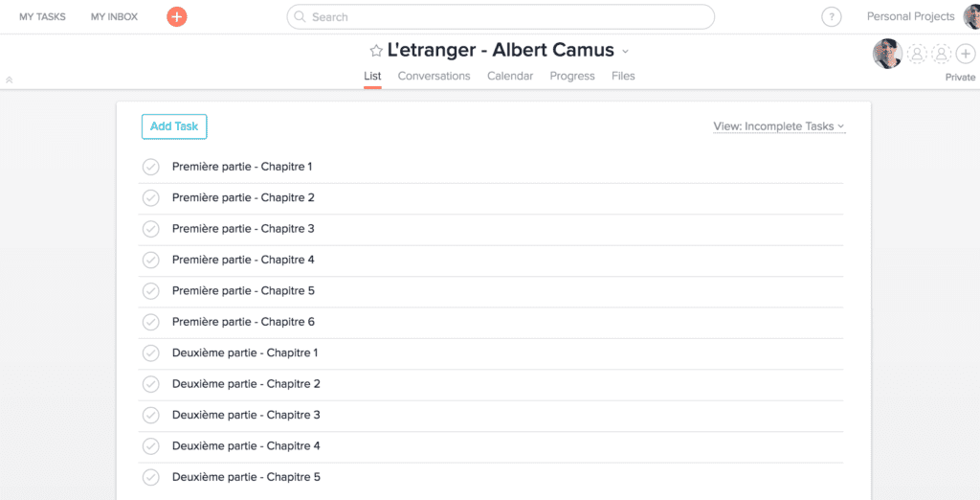Switch to the Calendar tab
Viewport: 980px width, 500px height.
coord(510,76)
